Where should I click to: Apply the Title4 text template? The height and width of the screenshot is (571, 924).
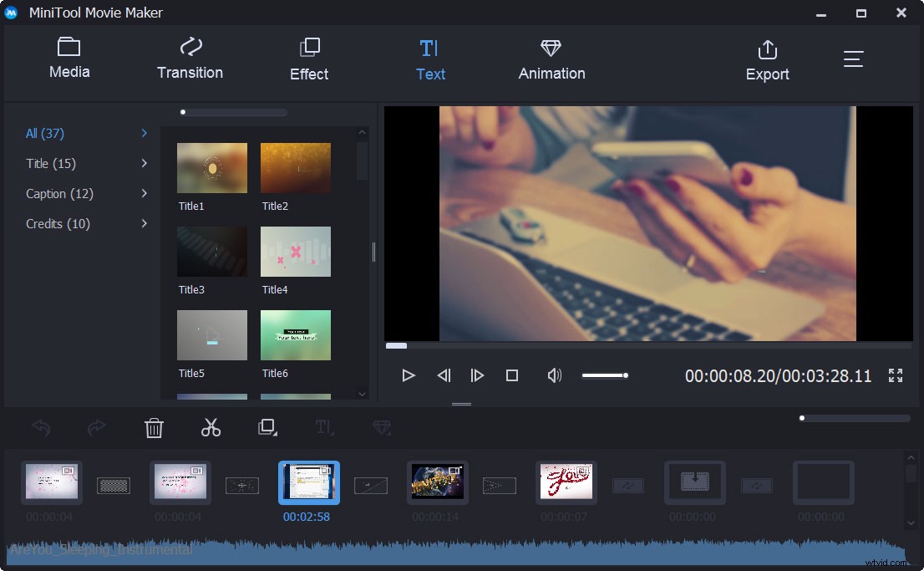click(296, 251)
